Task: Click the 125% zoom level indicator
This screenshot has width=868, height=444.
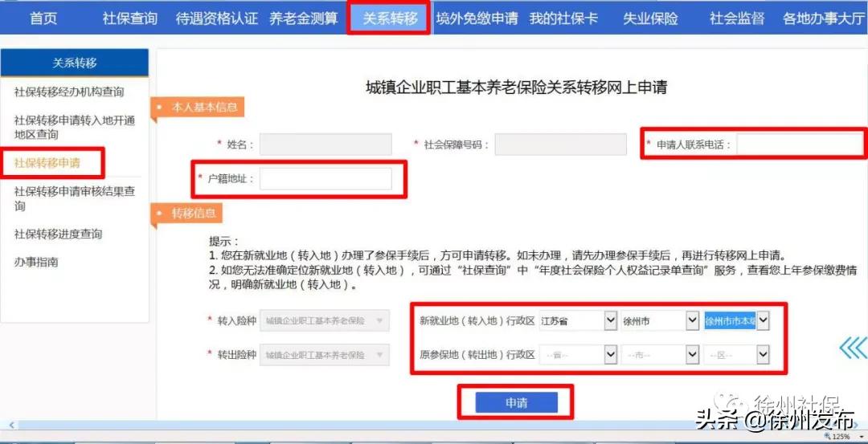Action: pos(838,438)
